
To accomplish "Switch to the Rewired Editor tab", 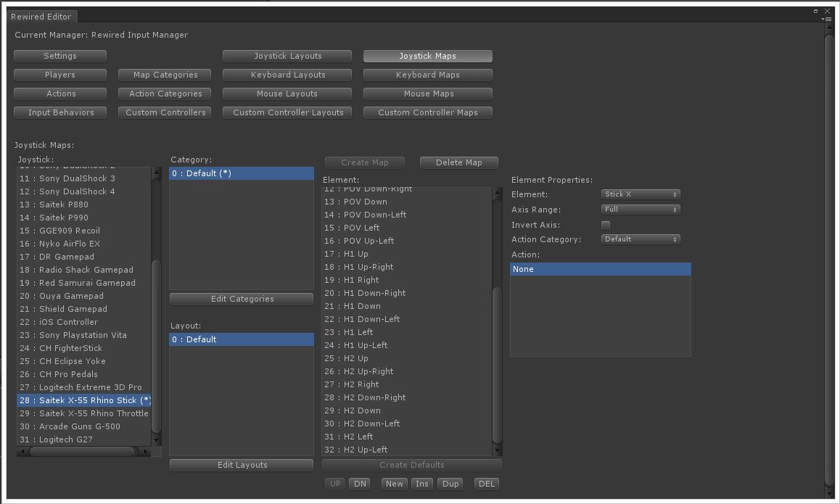I will click(41, 17).
